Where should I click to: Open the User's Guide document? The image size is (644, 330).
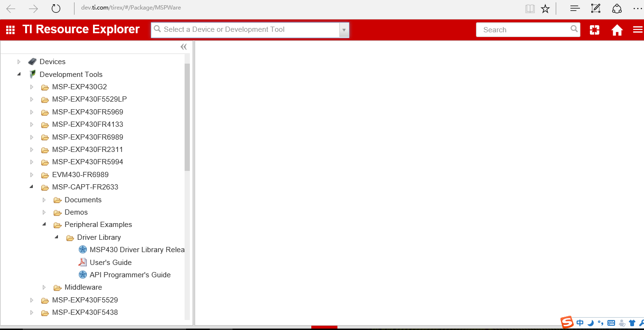tap(111, 263)
